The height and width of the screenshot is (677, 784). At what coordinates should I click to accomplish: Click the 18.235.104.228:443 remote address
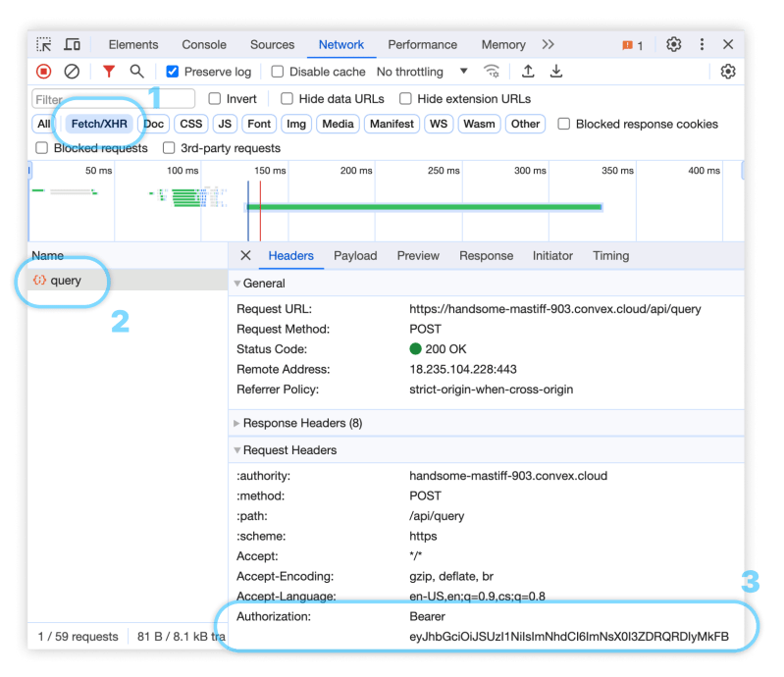pos(462,369)
